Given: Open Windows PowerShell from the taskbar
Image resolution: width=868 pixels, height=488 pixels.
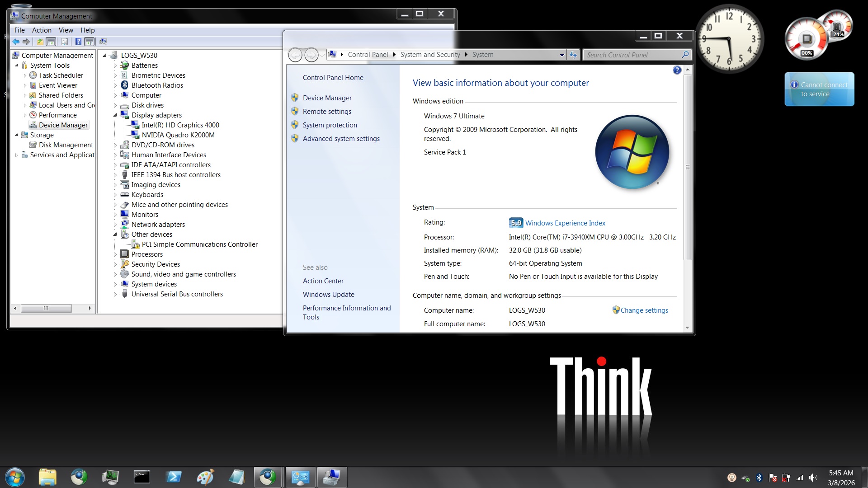Looking at the screenshot, I should [174, 477].
